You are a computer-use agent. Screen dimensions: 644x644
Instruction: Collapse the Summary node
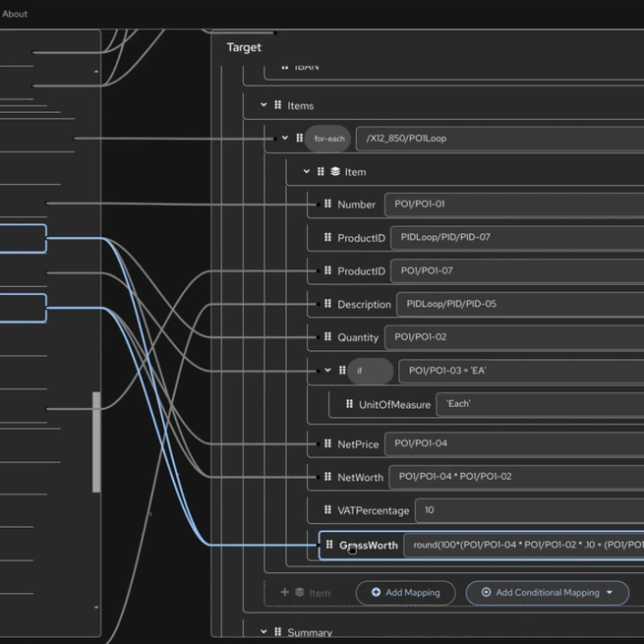coord(263,631)
